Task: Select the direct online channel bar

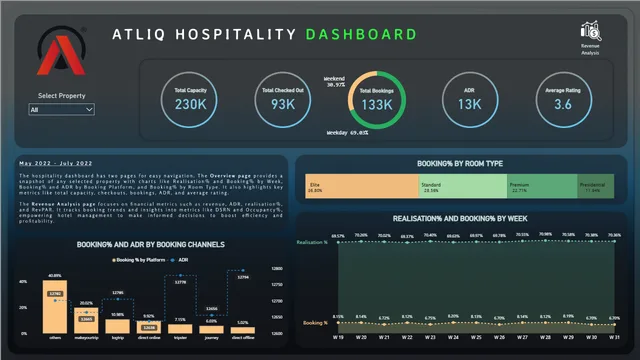Action: coord(149,327)
